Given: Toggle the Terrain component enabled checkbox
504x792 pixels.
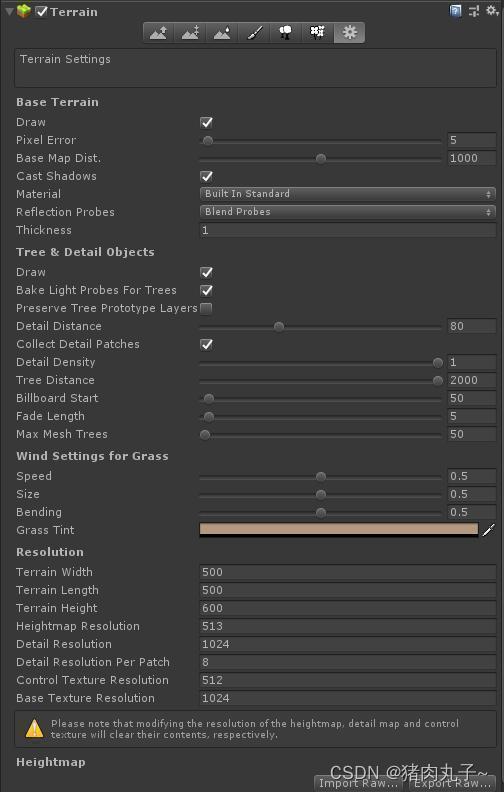Looking at the screenshot, I should (41, 11).
